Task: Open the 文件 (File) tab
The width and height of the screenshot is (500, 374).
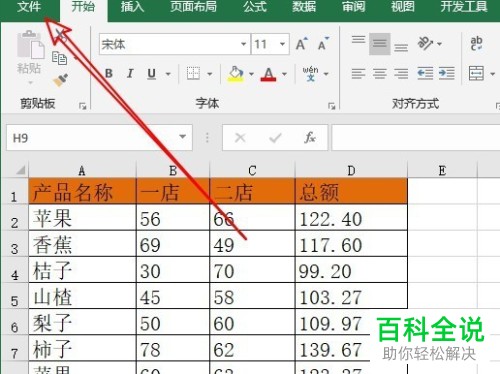Action: pyautogui.click(x=29, y=7)
